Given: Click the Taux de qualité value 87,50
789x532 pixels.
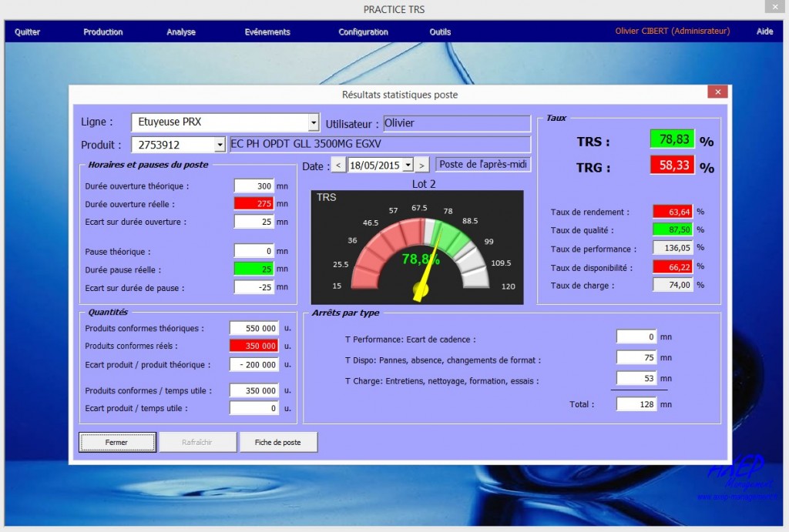Looking at the screenshot, I should (672, 229).
